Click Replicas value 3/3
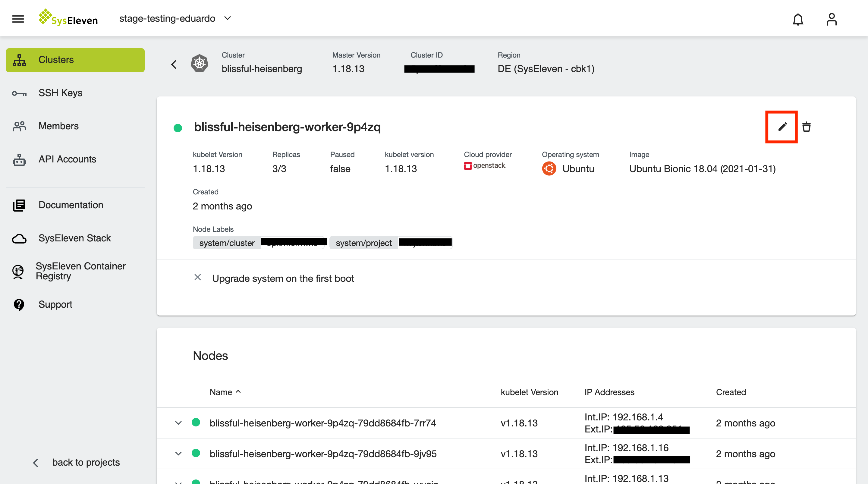Image resolution: width=868 pixels, height=484 pixels. [279, 168]
